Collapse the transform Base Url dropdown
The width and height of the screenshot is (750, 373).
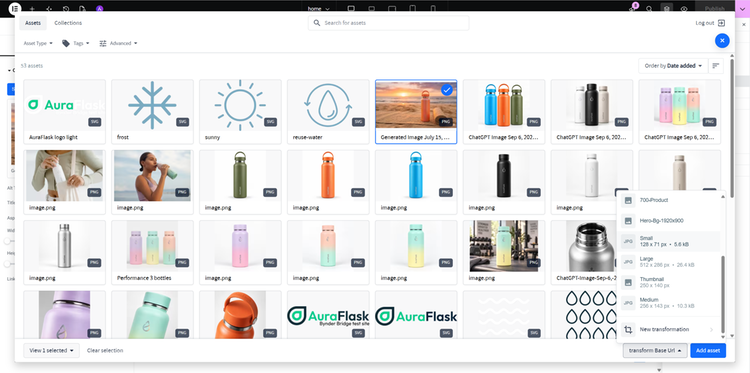pos(655,351)
